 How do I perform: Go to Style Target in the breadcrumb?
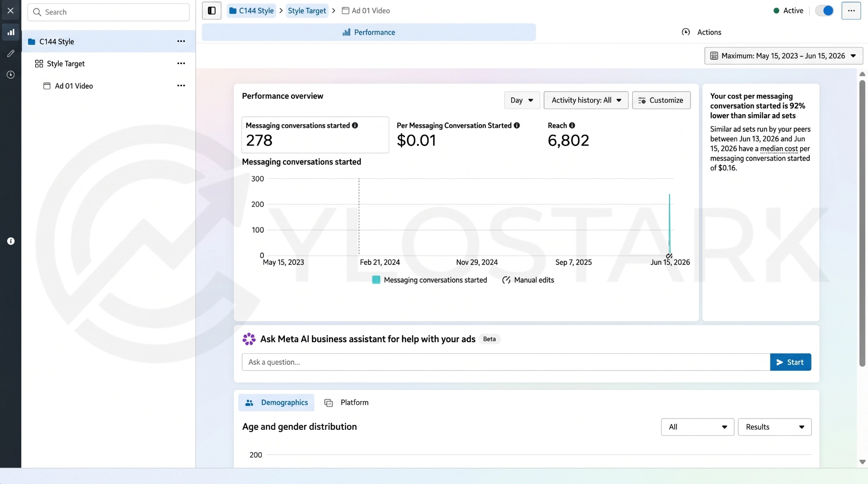(x=307, y=10)
